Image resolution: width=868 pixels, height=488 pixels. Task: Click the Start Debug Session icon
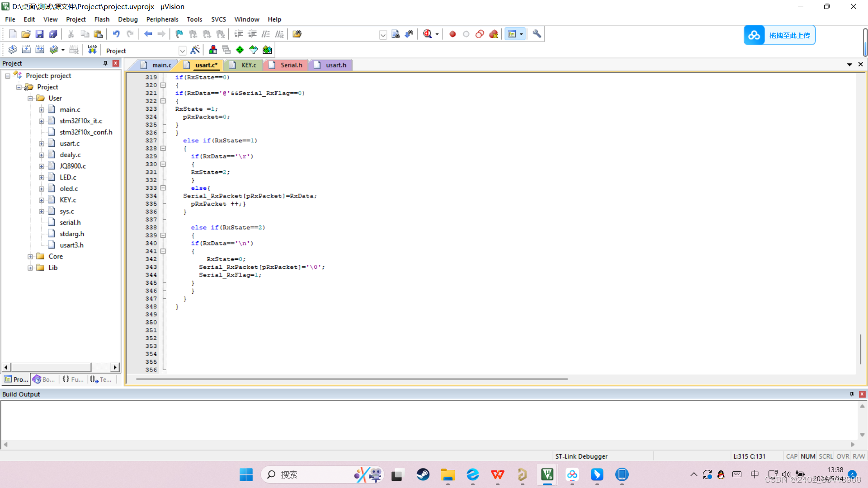pyautogui.click(x=428, y=34)
